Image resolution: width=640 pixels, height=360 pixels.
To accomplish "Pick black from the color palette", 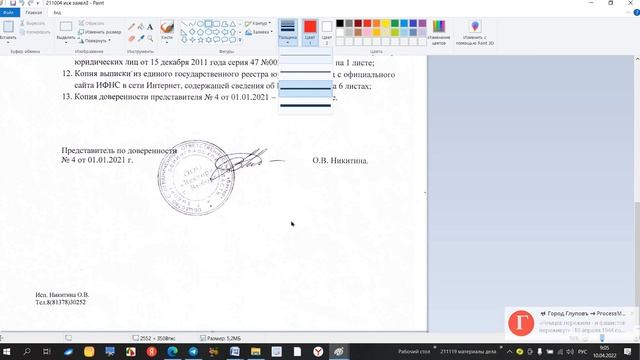I will tap(340, 23).
